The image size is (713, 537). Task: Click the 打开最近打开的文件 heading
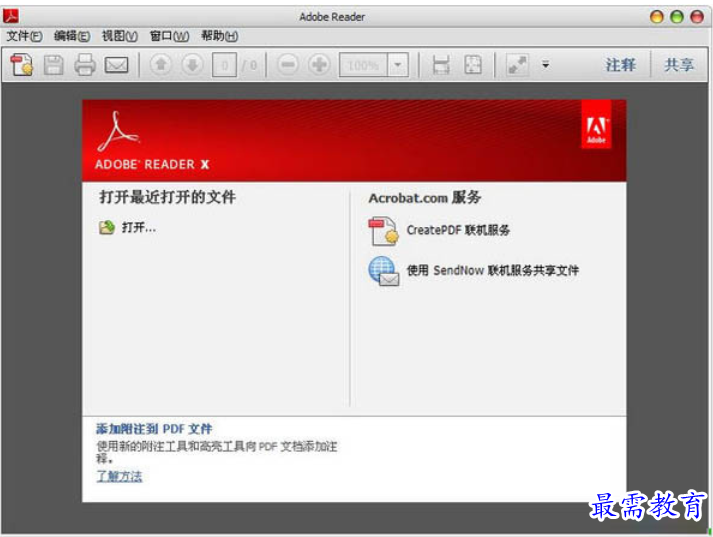[167, 197]
